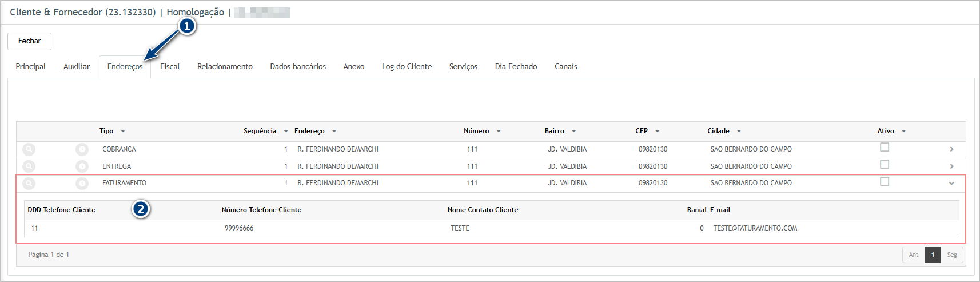980x282 pixels.
Task: Select page 1 in the pagination
Action: click(x=933, y=255)
